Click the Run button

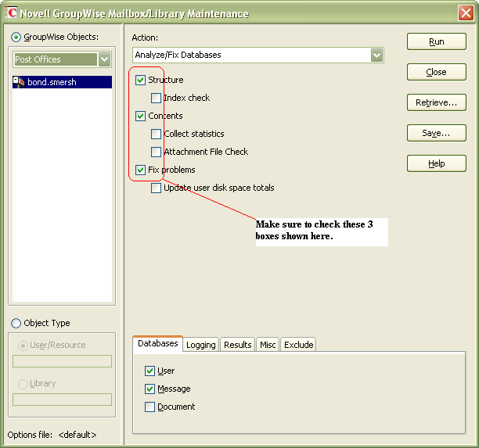437,41
